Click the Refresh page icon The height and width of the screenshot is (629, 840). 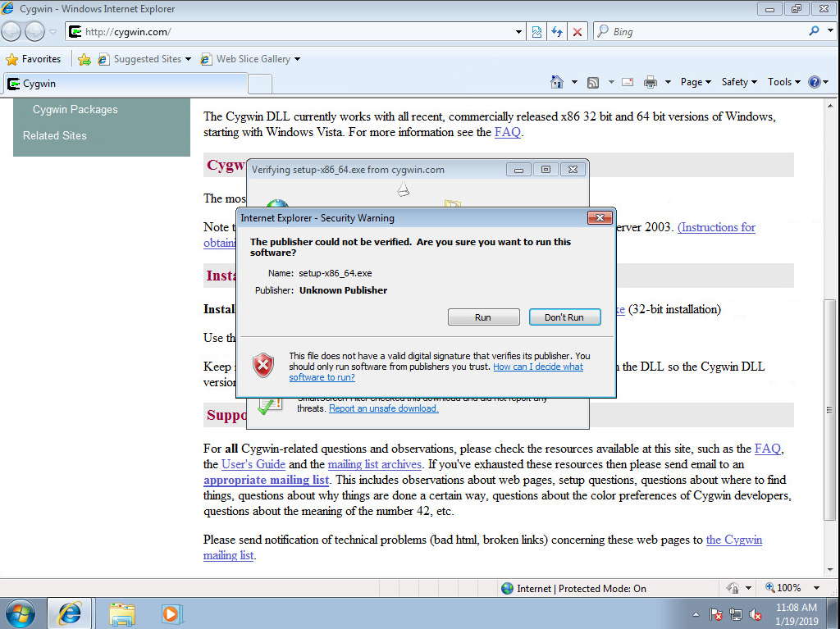(557, 32)
